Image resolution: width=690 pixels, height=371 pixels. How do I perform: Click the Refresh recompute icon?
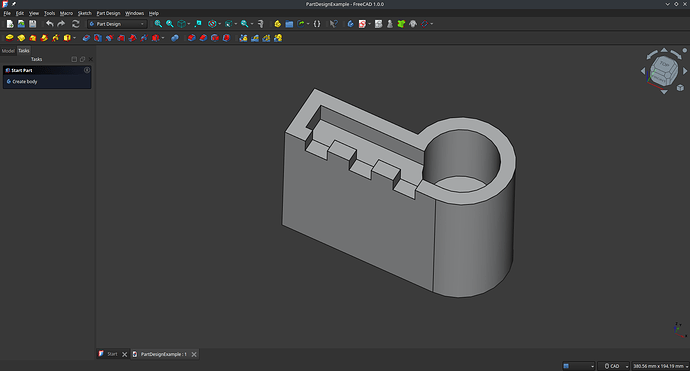(76, 24)
